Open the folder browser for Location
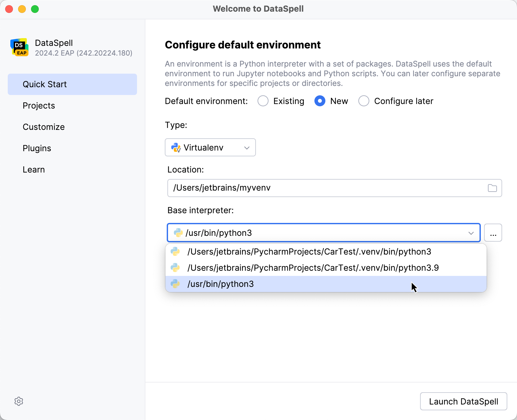517x420 pixels. [x=492, y=188]
